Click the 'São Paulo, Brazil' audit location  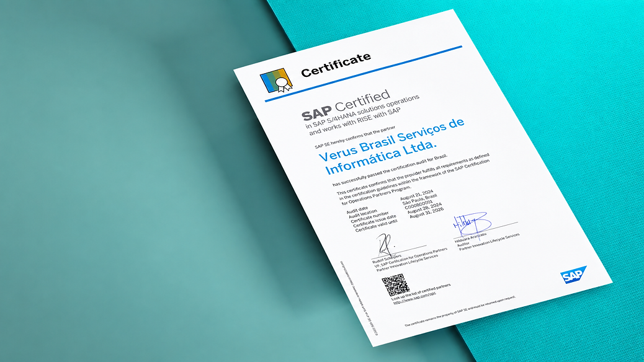419,200
